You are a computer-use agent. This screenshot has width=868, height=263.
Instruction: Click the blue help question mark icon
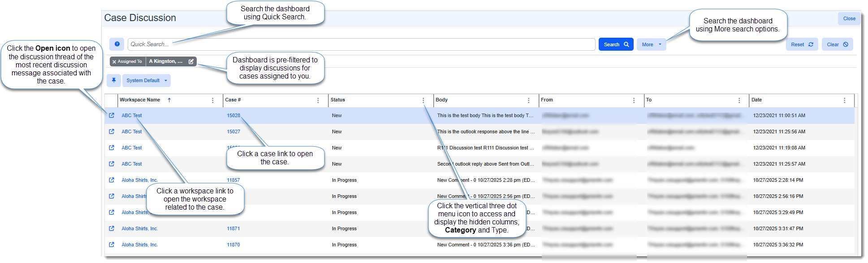pos(117,44)
